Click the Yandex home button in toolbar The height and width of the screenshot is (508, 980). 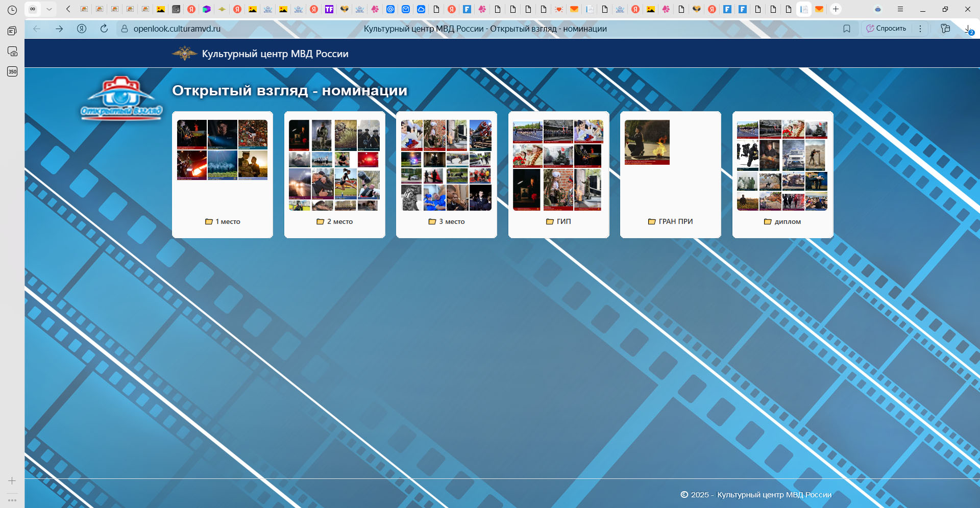pyautogui.click(x=82, y=29)
